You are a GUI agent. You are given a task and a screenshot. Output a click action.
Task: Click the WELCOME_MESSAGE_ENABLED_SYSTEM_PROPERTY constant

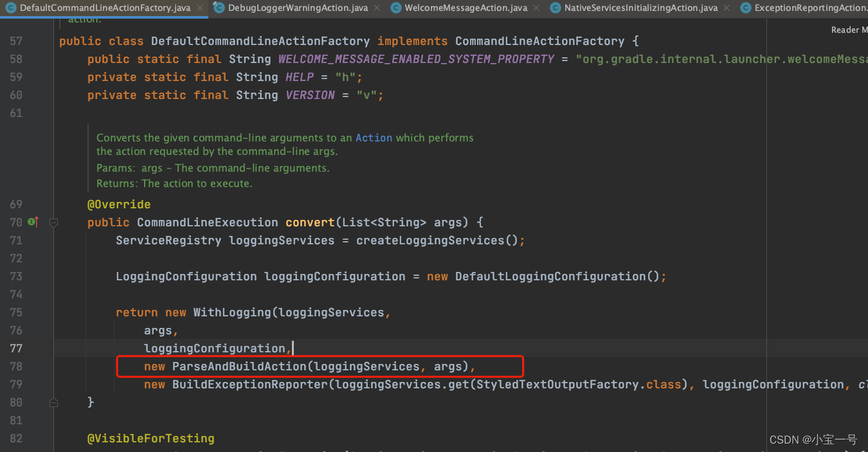pos(416,59)
